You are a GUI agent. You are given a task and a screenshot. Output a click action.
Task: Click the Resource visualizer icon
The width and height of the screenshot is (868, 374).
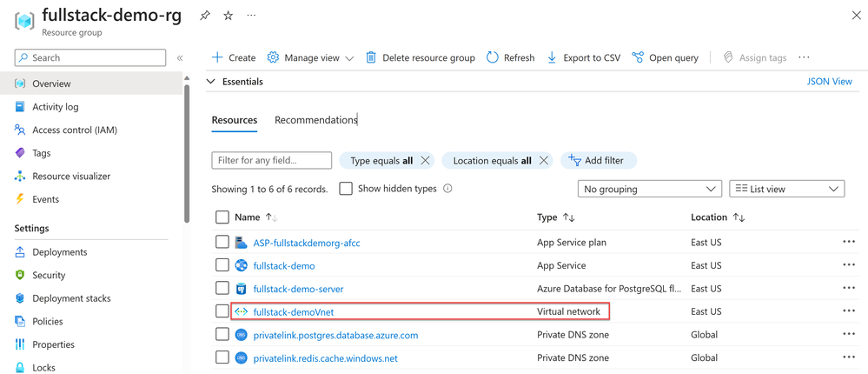pyautogui.click(x=21, y=177)
